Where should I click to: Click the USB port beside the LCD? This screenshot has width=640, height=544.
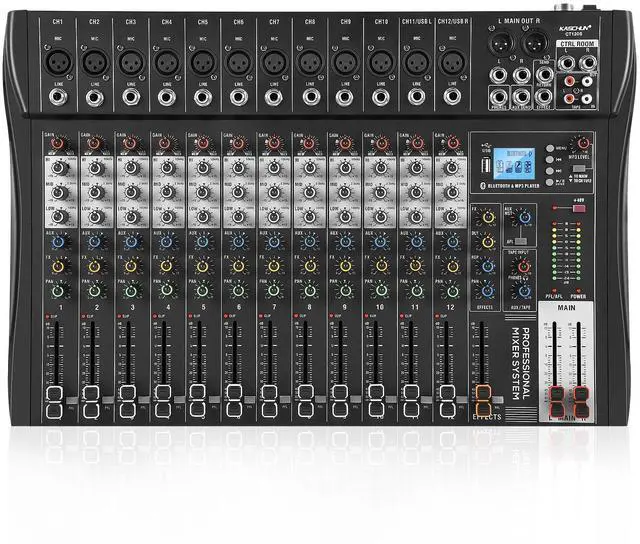486,167
